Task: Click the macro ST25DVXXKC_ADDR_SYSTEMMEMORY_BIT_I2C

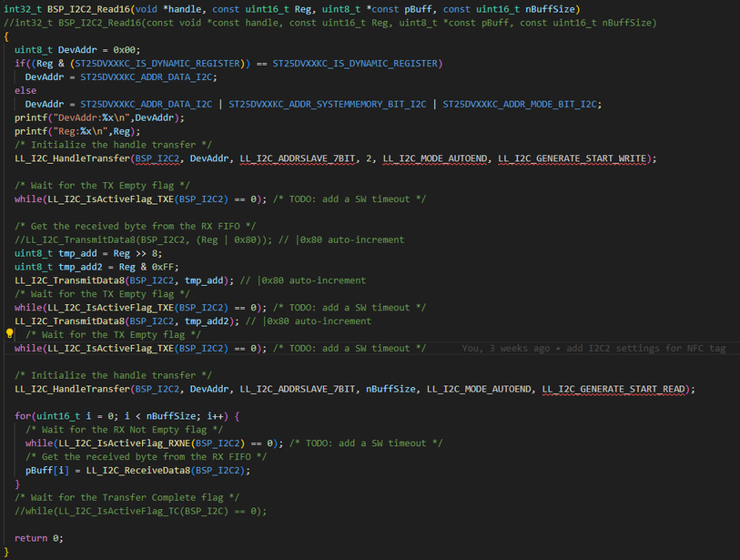Action: (327, 104)
